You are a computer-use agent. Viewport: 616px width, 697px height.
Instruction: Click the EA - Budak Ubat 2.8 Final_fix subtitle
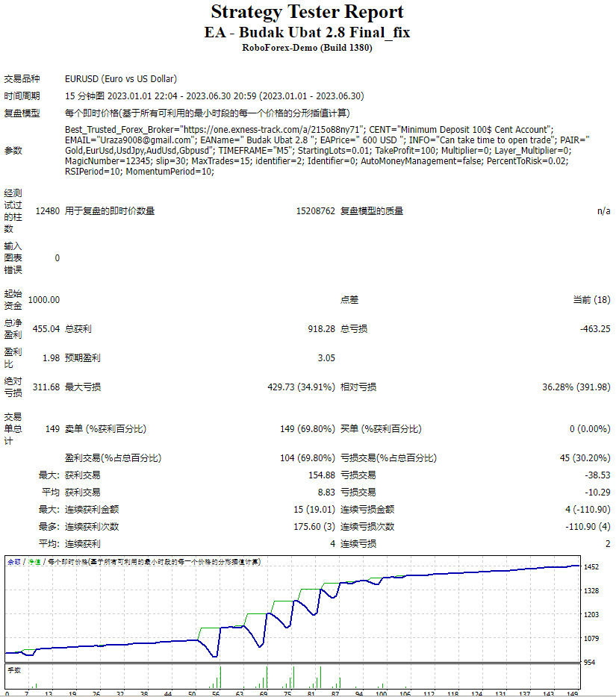[x=308, y=32]
